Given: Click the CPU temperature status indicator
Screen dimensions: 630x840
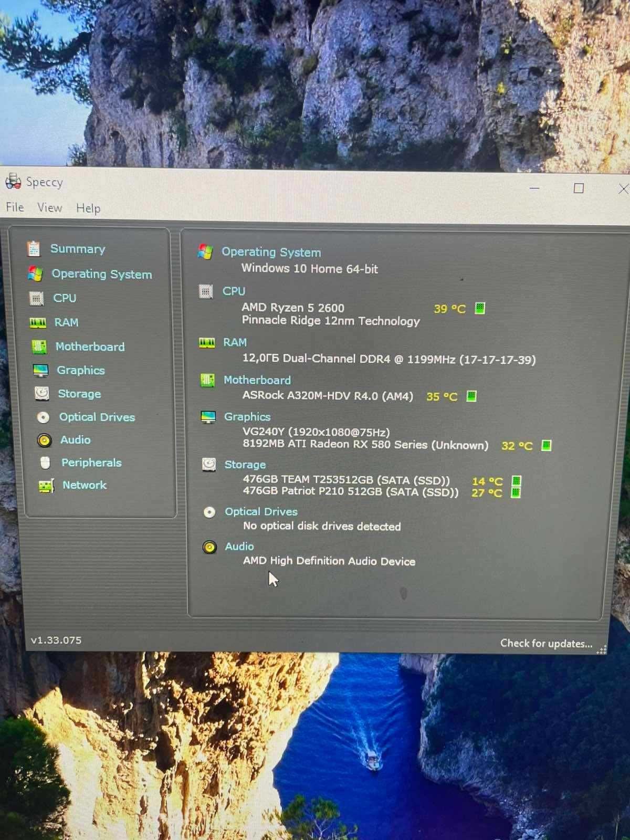Looking at the screenshot, I should click(x=480, y=308).
